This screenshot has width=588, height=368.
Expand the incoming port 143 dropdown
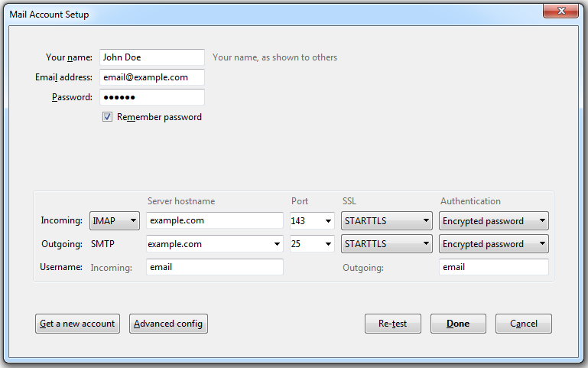pyautogui.click(x=312, y=221)
